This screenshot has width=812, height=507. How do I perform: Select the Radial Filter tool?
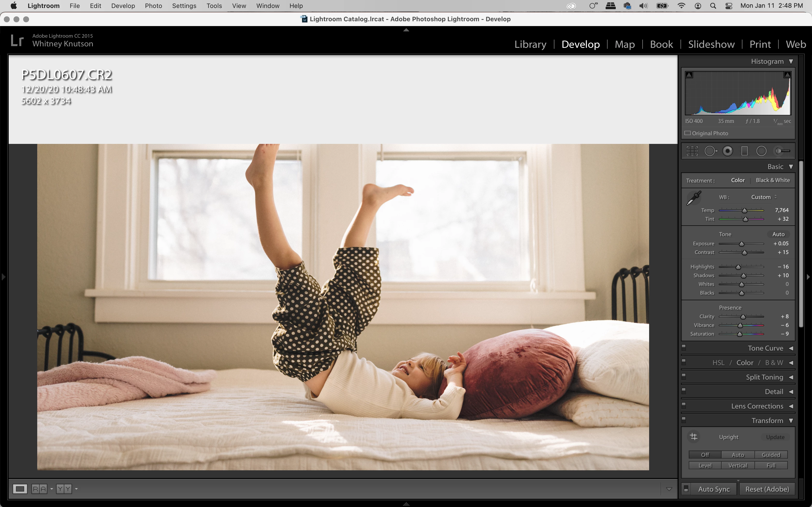pos(761,151)
